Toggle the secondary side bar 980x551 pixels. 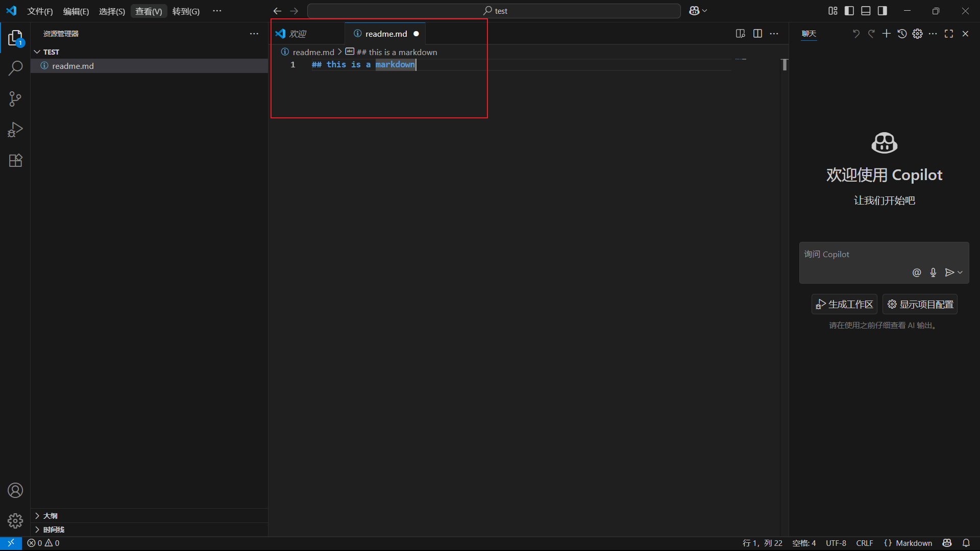coord(883,11)
